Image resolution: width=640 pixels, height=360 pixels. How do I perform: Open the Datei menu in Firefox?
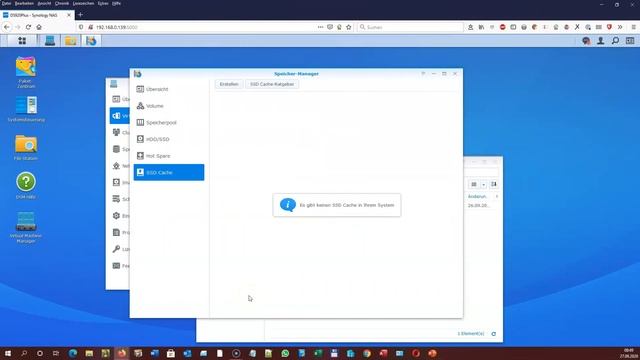tap(7, 3)
